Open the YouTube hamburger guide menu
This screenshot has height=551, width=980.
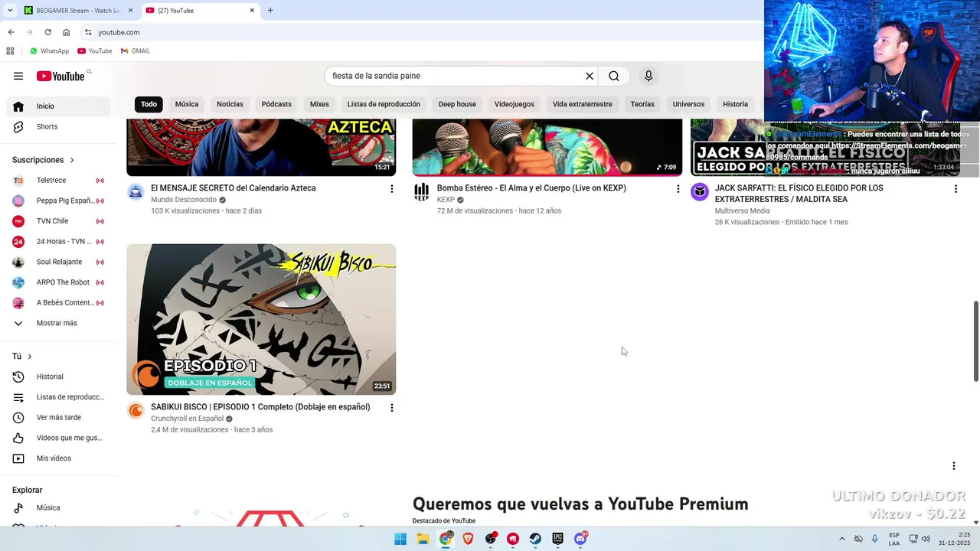(18, 76)
